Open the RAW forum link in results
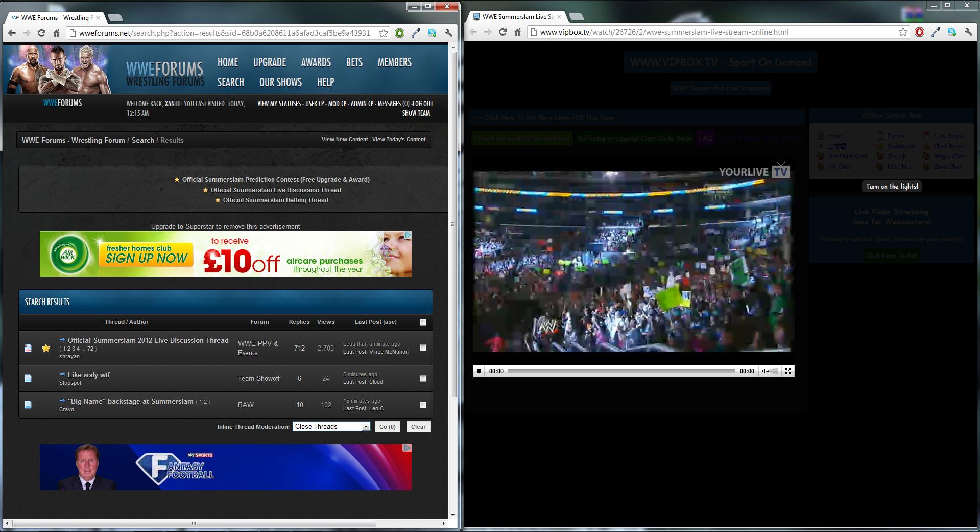Image resolution: width=980 pixels, height=532 pixels. 246,405
